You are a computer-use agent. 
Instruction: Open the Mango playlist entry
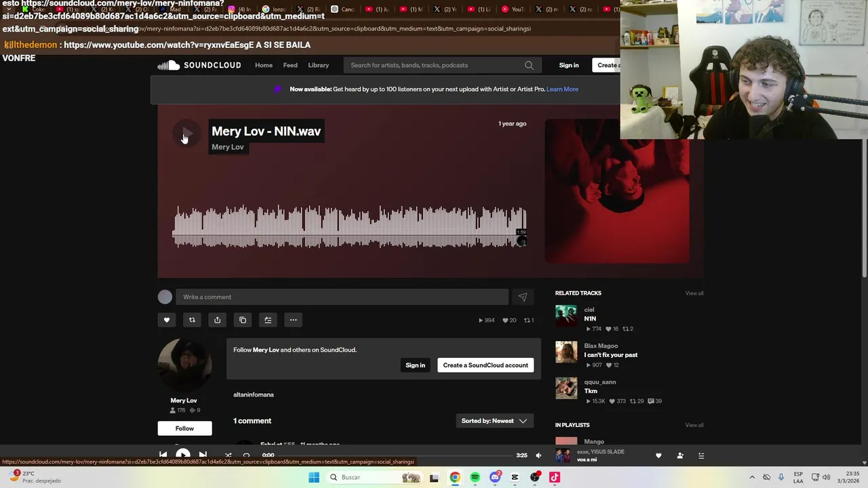point(594,442)
